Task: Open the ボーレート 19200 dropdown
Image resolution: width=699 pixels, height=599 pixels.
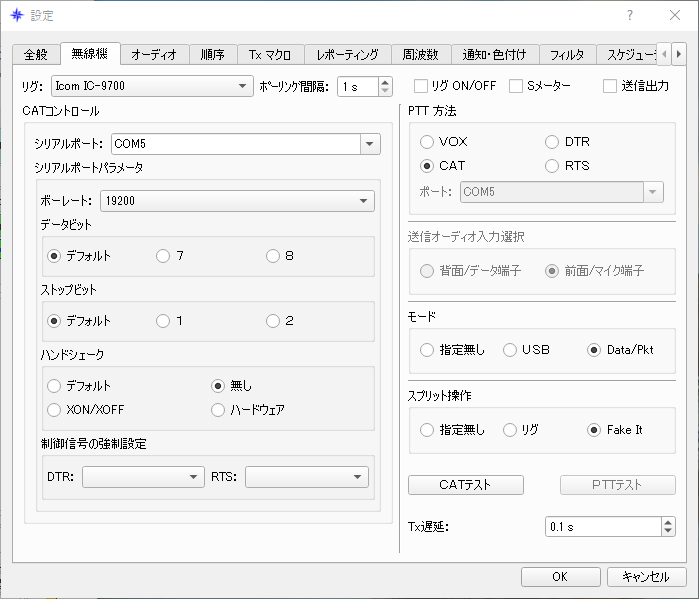Action: [x=237, y=201]
